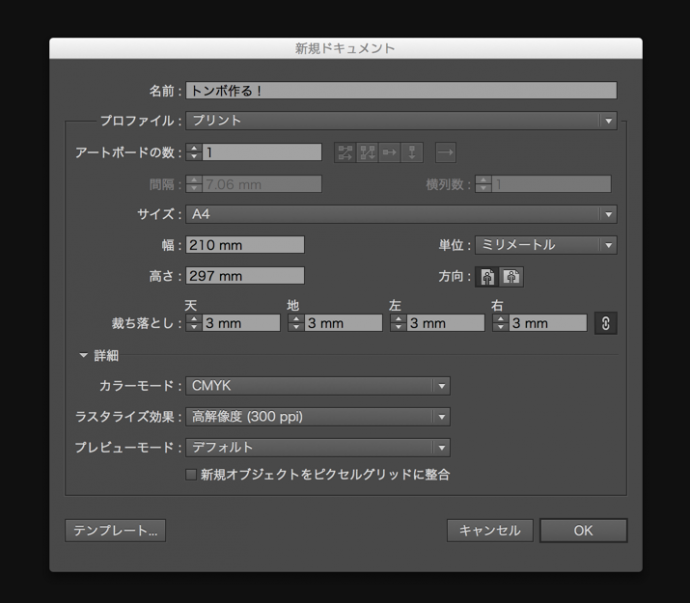The width and height of the screenshot is (690, 603).
Task: Open the プロファイル dropdown showing プリント
Action: tap(401, 121)
